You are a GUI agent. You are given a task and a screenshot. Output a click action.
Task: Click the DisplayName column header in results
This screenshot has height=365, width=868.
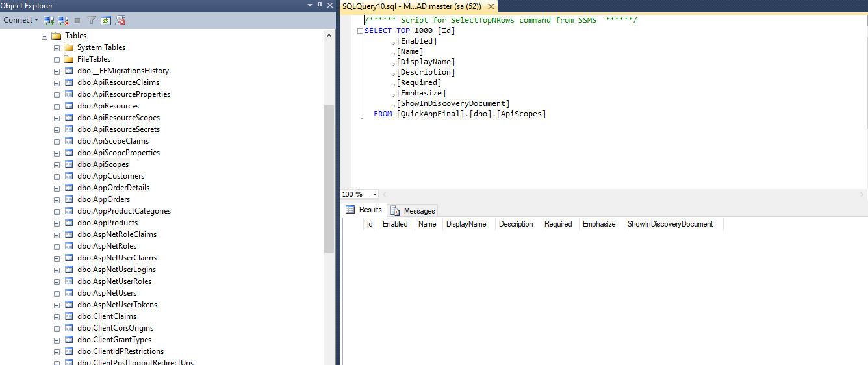[x=468, y=224]
